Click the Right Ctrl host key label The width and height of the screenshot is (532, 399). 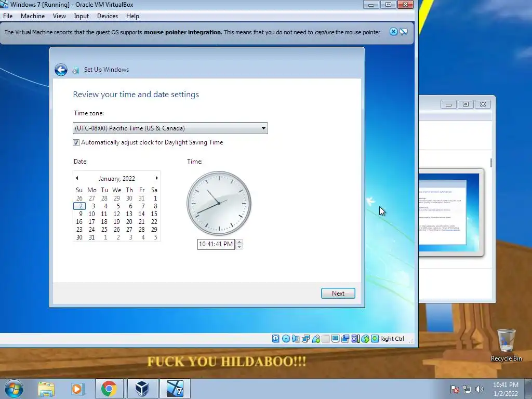(392, 339)
